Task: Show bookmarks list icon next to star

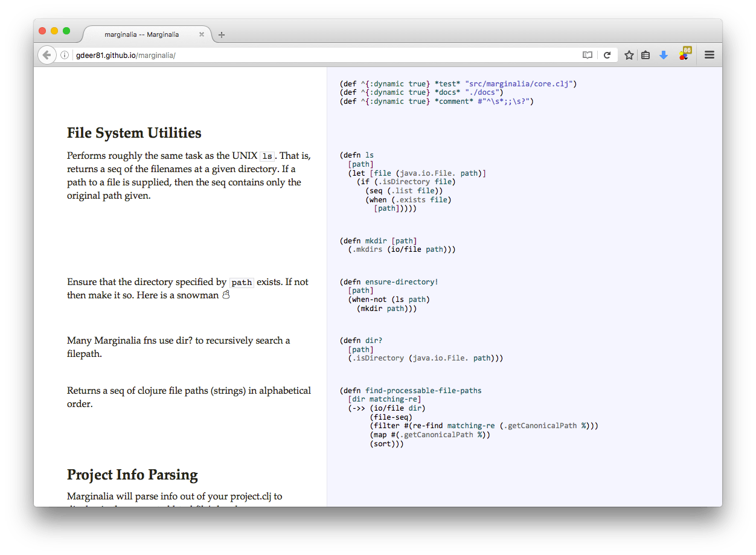Action: (645, 55)
